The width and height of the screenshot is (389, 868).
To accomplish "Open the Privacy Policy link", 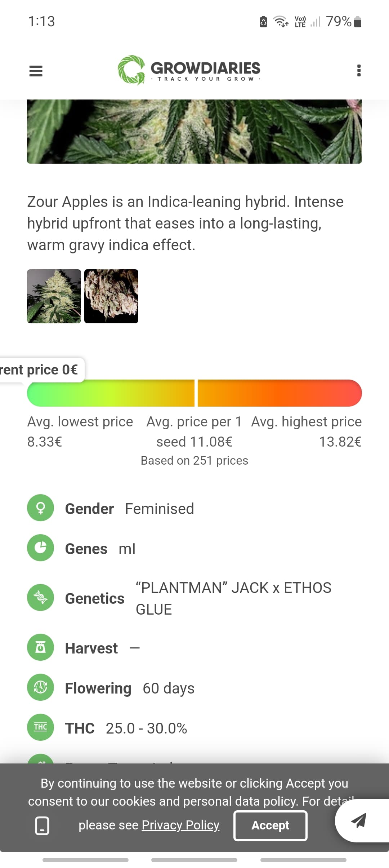I will click(x=180, y=825).
